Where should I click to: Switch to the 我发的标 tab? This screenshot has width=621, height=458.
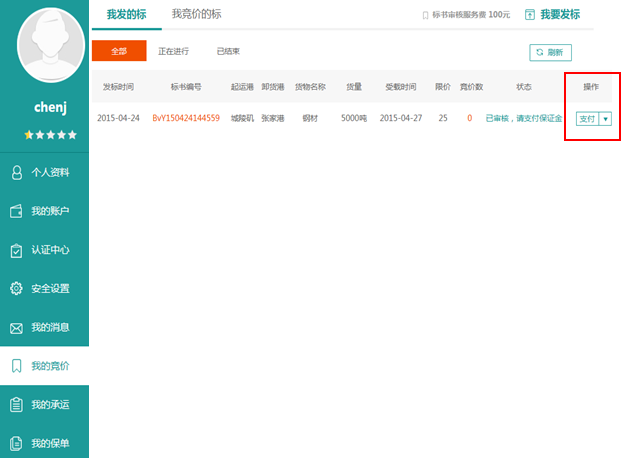coord(126,15)
